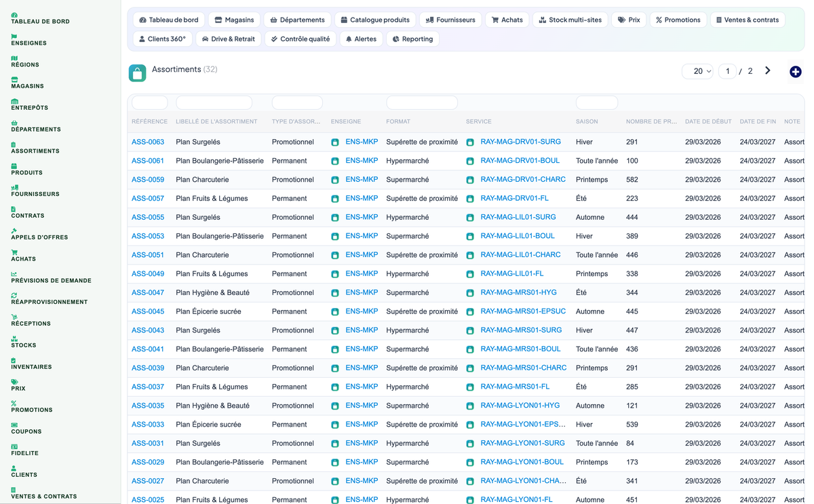The image size is (814, 504).
Task: Click the current page number field
Action: (727, 71)
